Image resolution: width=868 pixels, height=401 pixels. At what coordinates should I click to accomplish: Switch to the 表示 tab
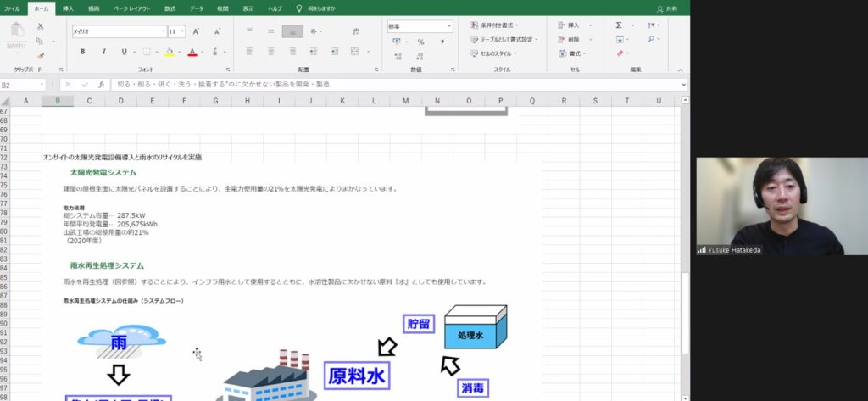pyautogui.click(x=248, y=8)
